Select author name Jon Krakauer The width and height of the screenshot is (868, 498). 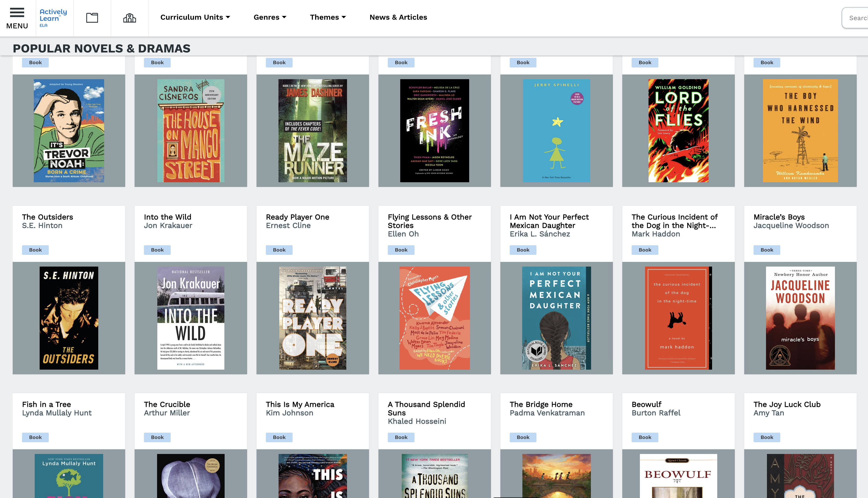(168, 225)
